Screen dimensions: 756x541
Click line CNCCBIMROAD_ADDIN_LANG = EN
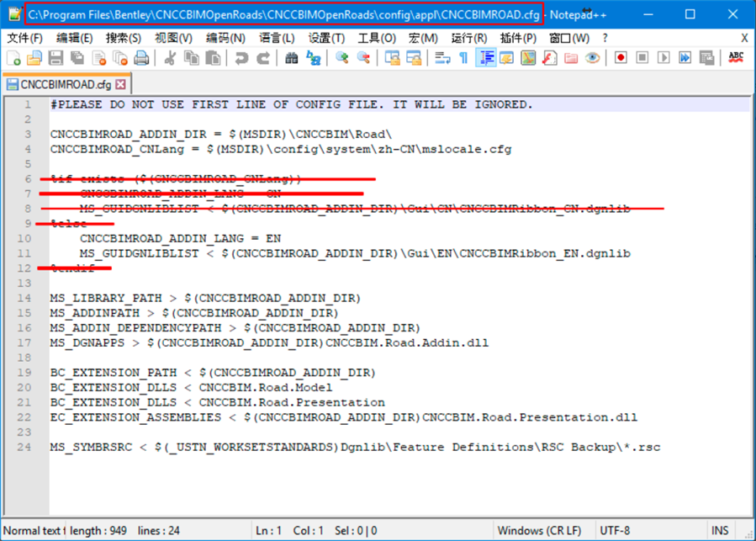(x=180, y=238)
